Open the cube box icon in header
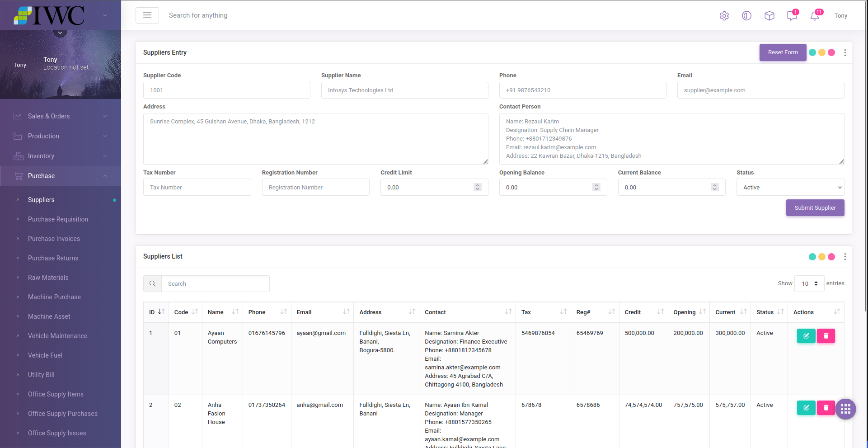Screen dimensions: 868x448 [769, 16]
